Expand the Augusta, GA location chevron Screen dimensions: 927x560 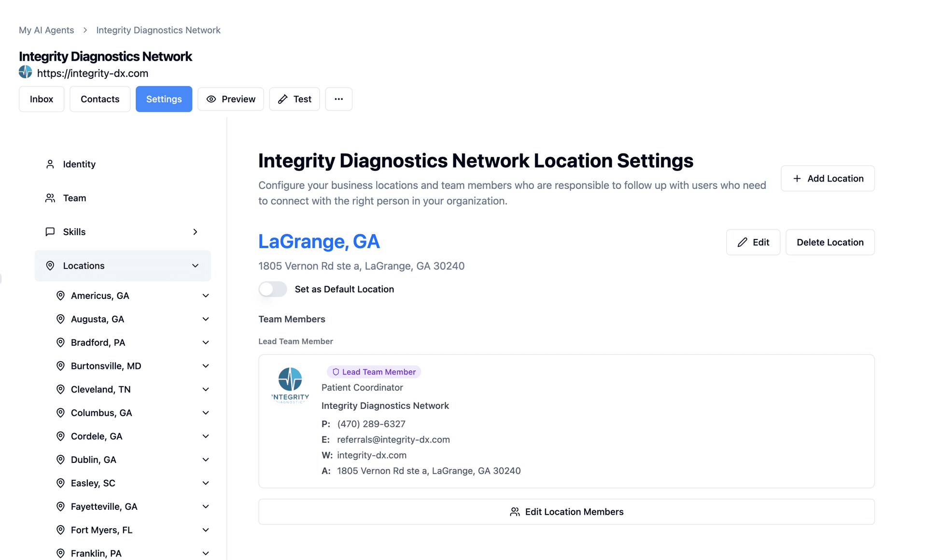coord(206,319)
